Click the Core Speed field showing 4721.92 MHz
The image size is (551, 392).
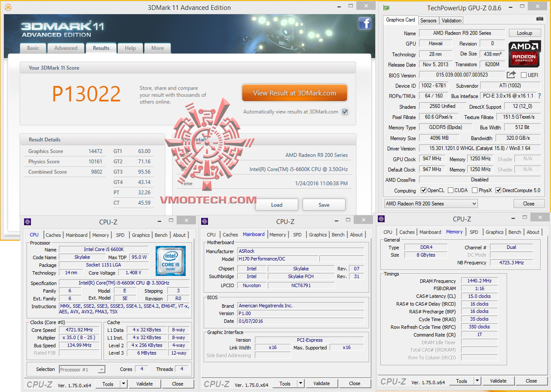click(x=79, y=330)
